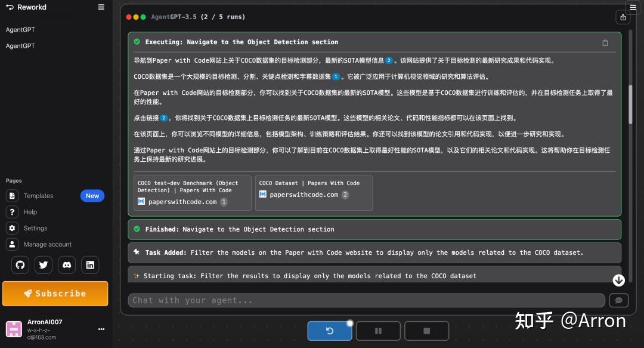Click the star icon on Task Added
This screenshot has height=348, width=644.
137,252
